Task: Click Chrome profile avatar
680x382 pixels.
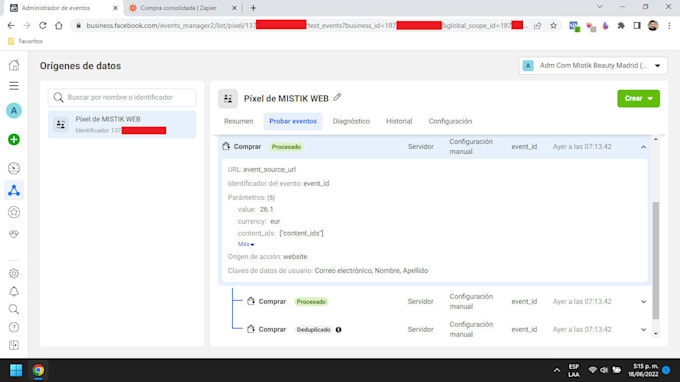Action: click(653, 26)
